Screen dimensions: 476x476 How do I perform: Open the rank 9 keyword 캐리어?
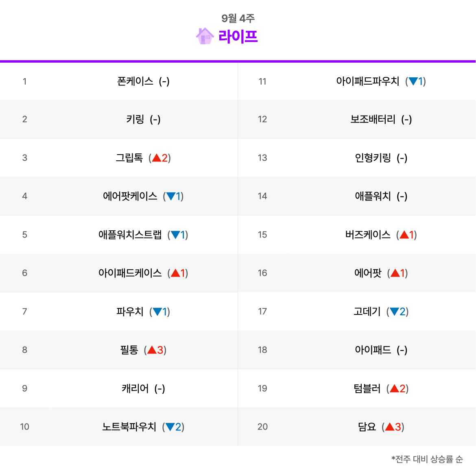pos(135,388)
